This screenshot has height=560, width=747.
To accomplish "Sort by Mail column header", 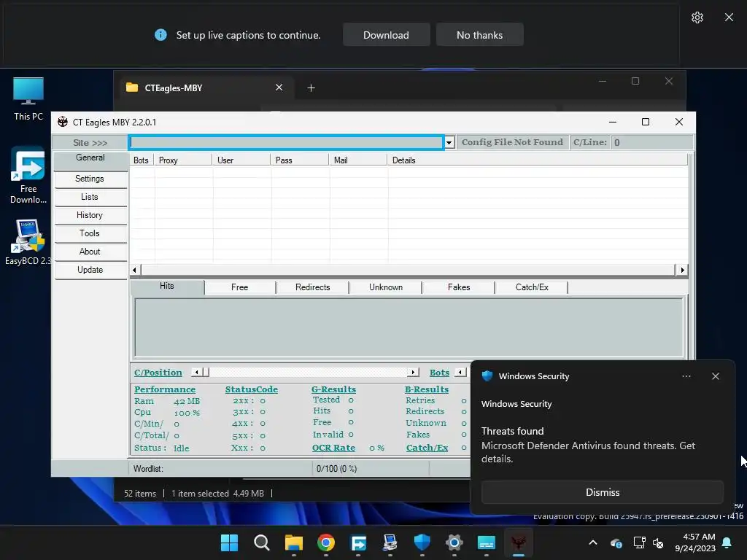I will click(357, 160).
